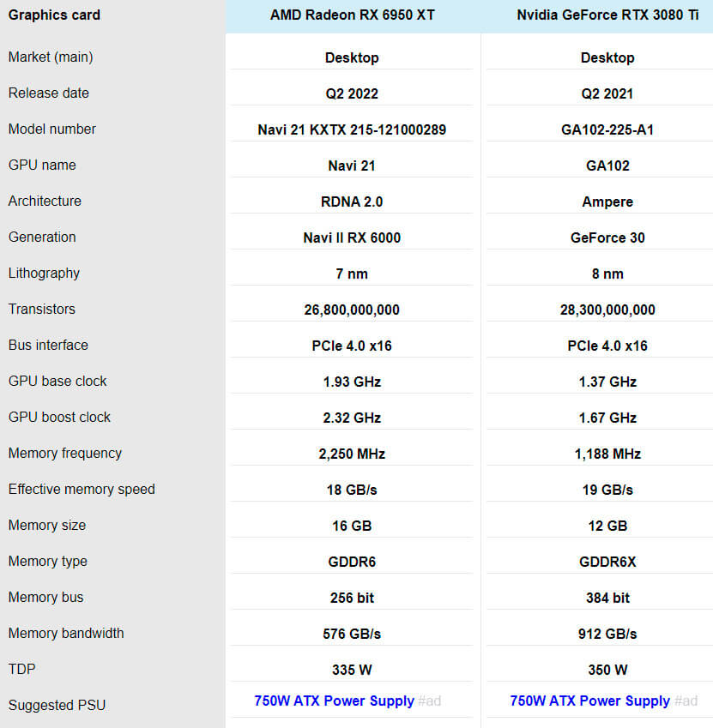The width and height of the screenshot is (713, 728).
Task: Click the Memory bus row label
Action: (x=46, y=597)
